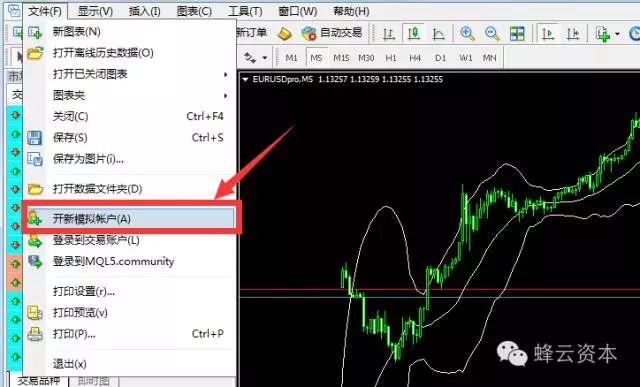Select the bar chart style icon
The height and width of the screenshot is (387, 640).
pyautogui.click(x=389, y=33)
